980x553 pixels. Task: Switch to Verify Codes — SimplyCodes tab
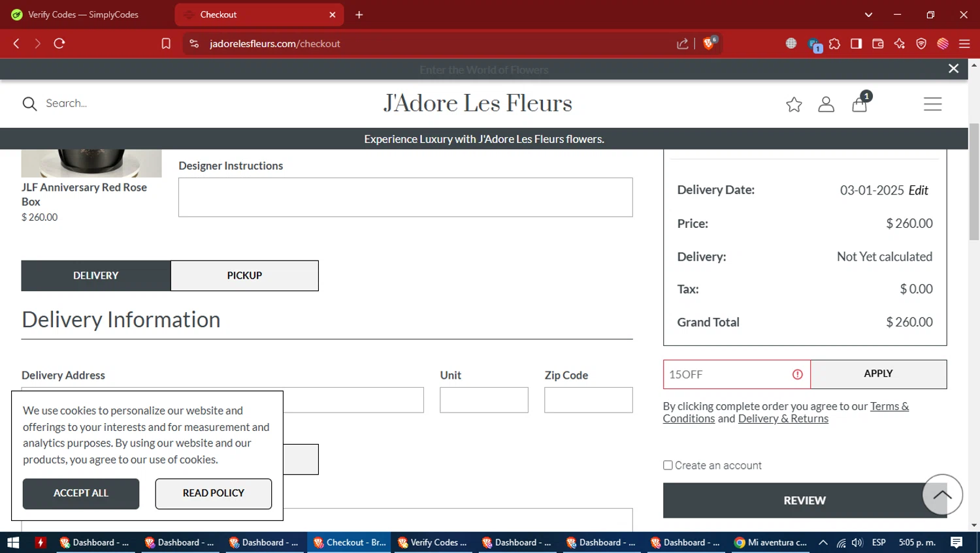point(85,14)
